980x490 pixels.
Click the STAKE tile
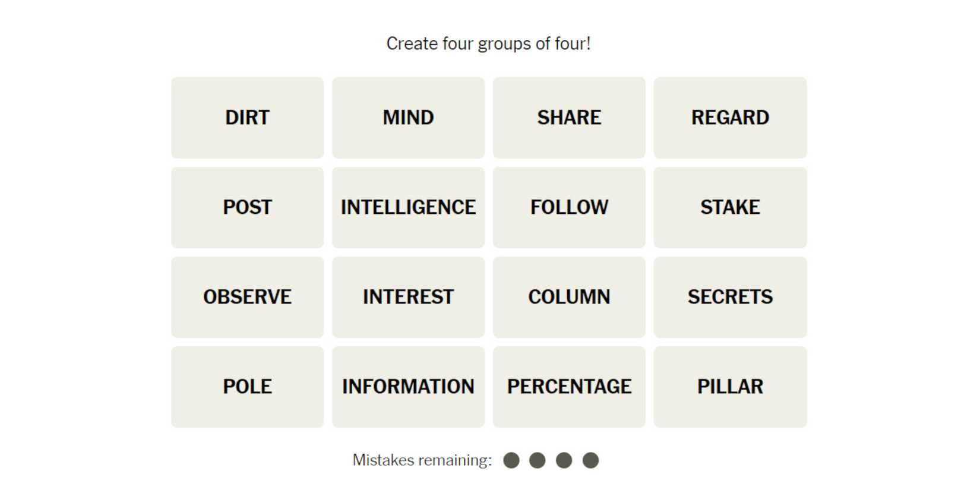pyautogui.click(x=730, y=207)
